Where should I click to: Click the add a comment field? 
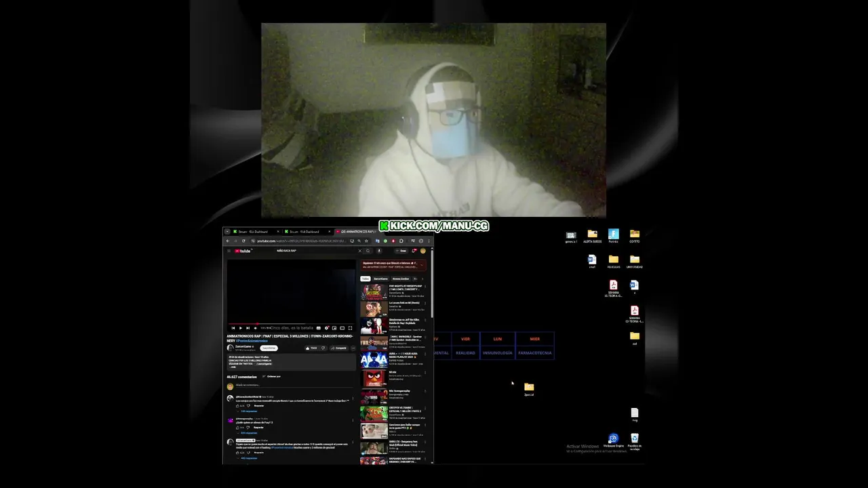(x=294, y=385)
